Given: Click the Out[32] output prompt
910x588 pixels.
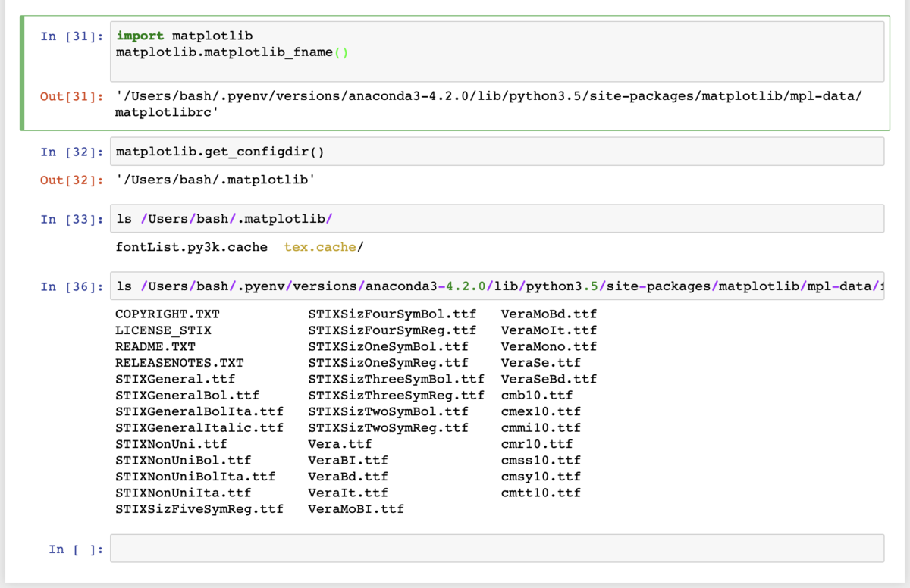Looking at the screenshot, I should tap(72, 180).
